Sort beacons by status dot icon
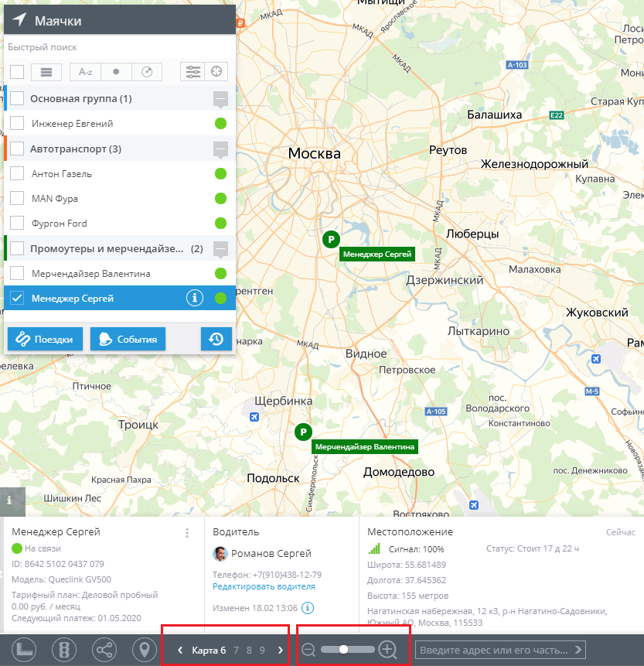 click(x=116, y=72)
